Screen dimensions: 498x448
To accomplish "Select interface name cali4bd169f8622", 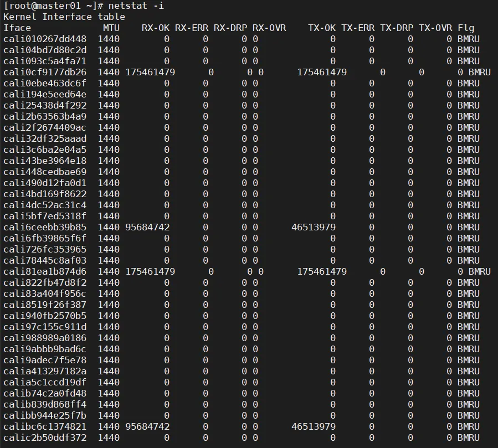I will [45, 194].
